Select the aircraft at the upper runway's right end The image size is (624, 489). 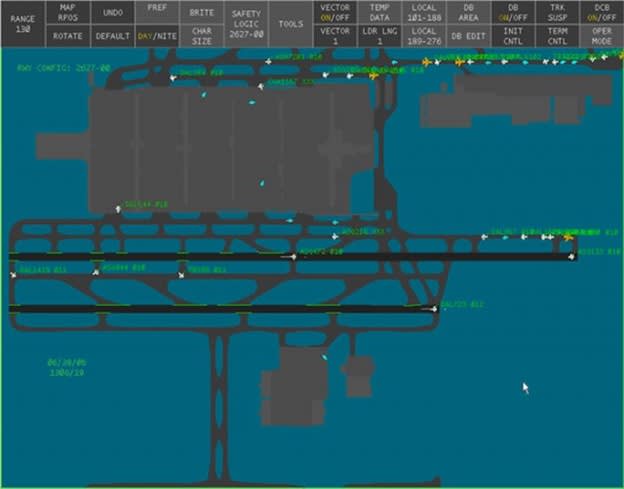(x=572, y=256)
